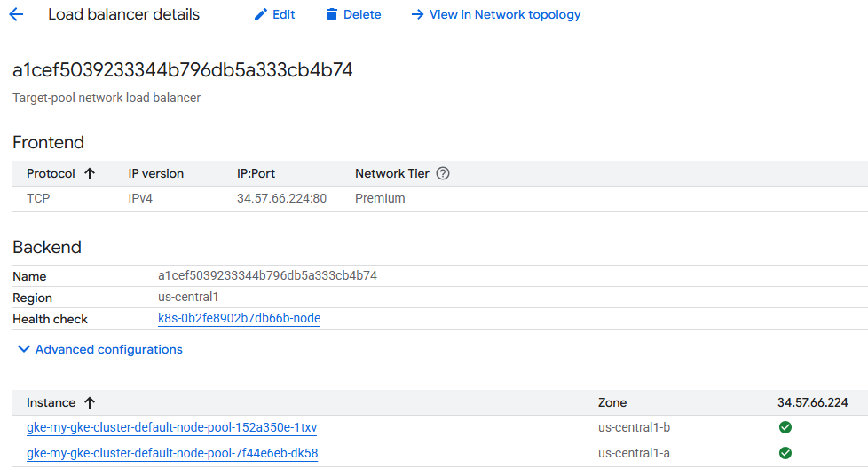
Task: Click the Zone column header
Action: click(612, 402)
